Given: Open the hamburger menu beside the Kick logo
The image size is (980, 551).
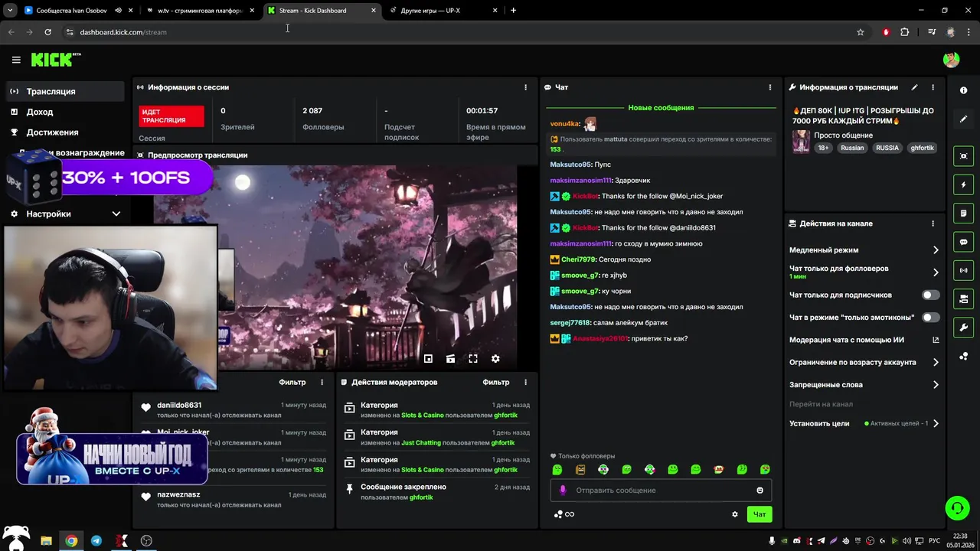Looking at the screenshot, I should click(x=16, y=60).
